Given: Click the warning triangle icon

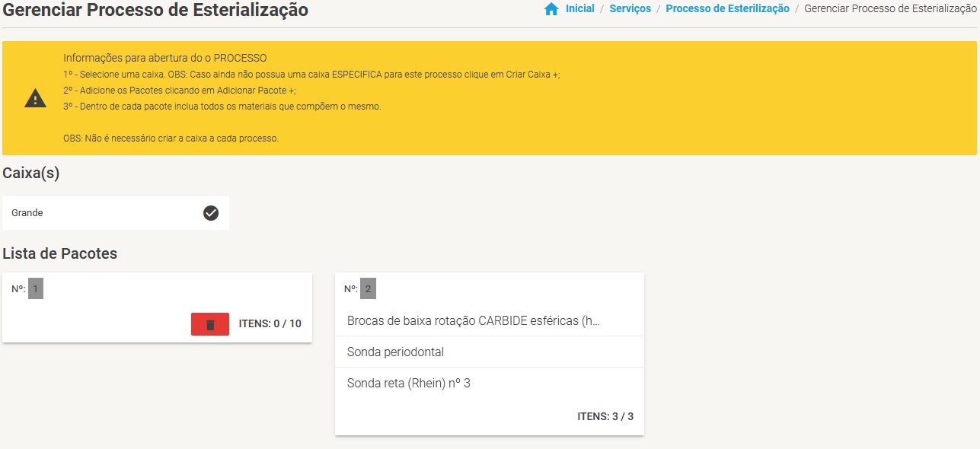Looking at the screenshot, I should [36, 98].
